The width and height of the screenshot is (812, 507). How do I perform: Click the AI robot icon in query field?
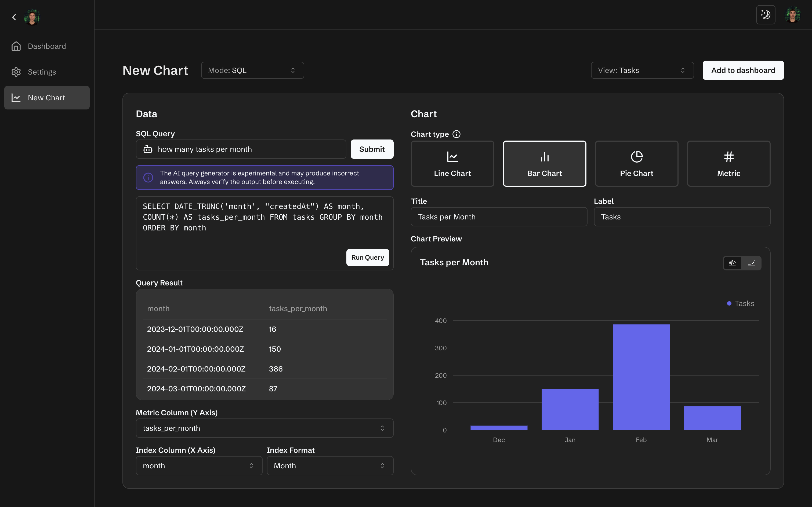pyautogui.click(x=148, y=150)
